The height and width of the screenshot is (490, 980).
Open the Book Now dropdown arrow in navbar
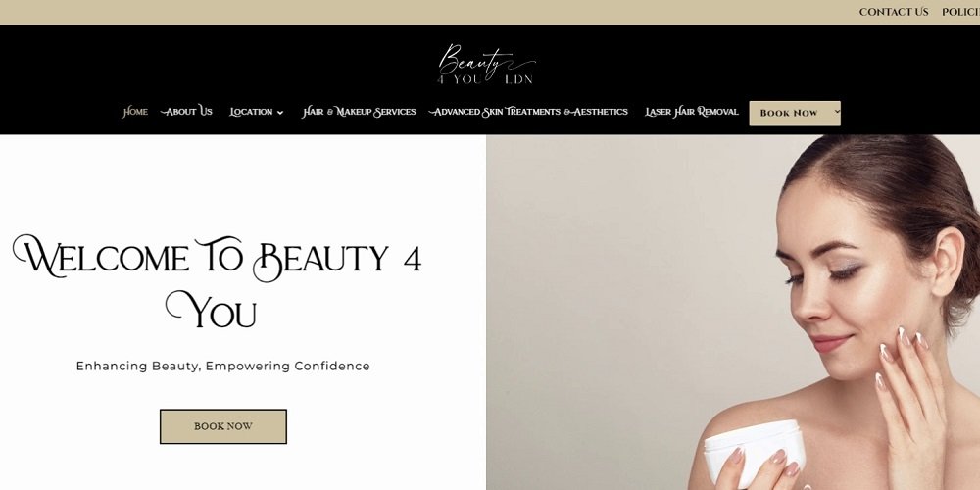[837, 112]
